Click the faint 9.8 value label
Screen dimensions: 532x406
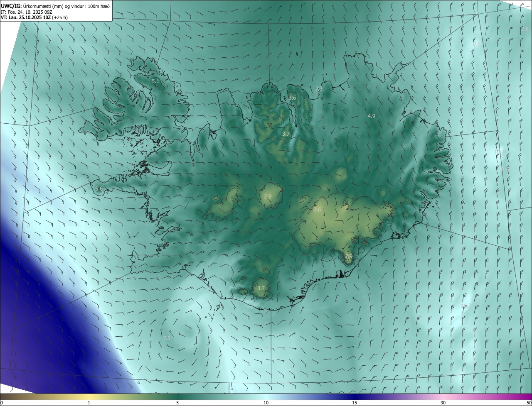(477, 44)
